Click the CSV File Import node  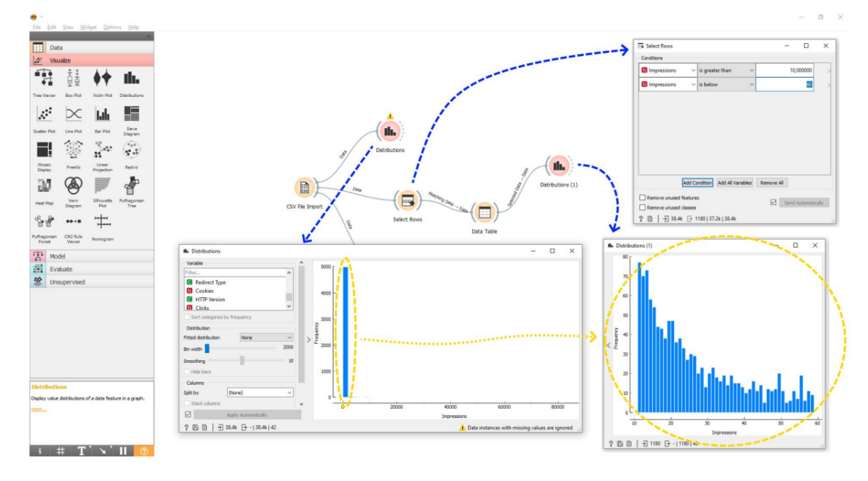coord(305,187)
